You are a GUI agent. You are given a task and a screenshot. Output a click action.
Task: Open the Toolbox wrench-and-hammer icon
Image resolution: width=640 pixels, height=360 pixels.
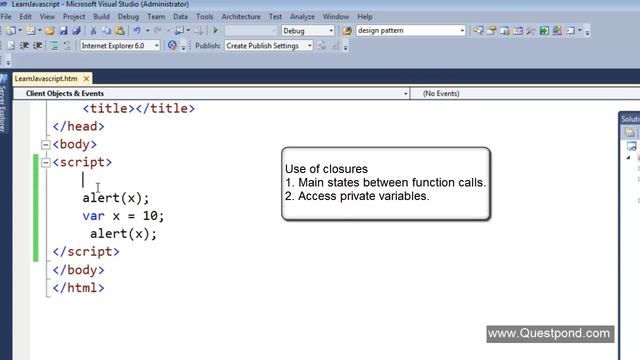pos(531,31)
